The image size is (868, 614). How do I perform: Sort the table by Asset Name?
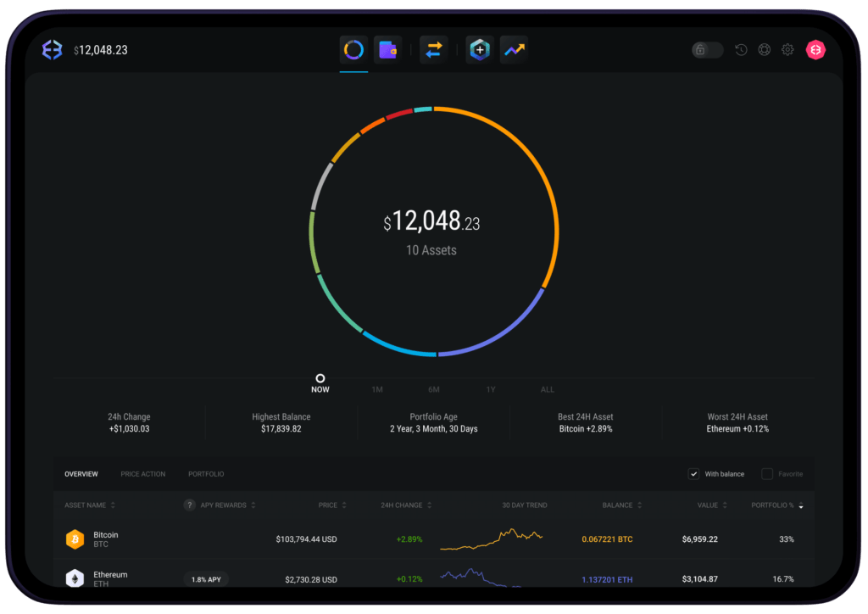point(90,505)
